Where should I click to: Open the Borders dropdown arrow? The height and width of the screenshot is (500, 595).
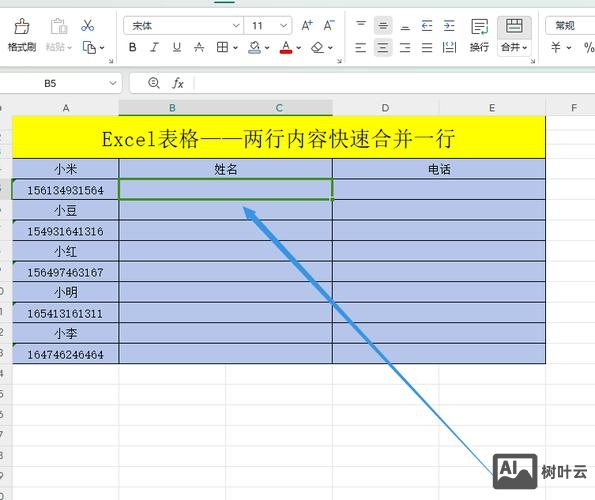235,48
